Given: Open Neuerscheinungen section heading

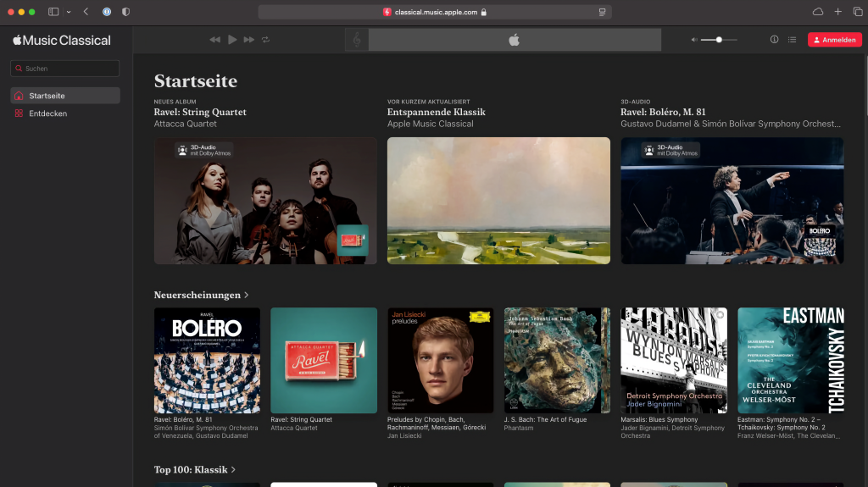Looking at the screenshot, I should coord(197,295).
